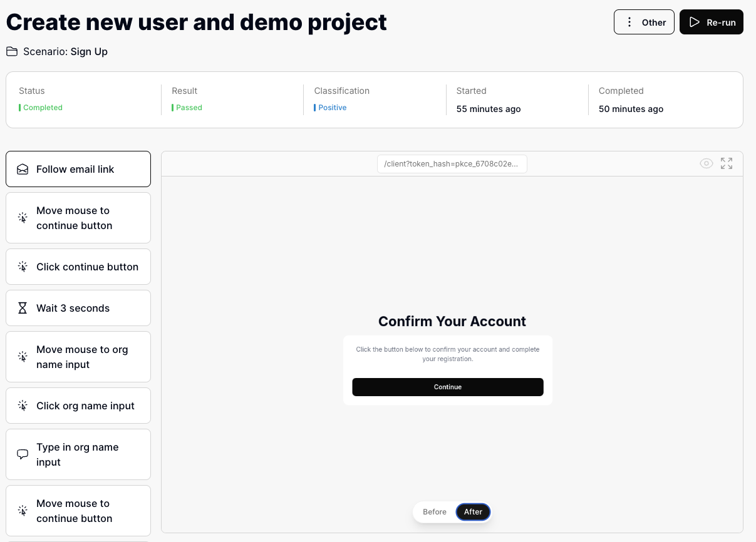756x542 pixels.
Task: Click the 50 minutes ago completed time
Action: click(x=631, y=109)
